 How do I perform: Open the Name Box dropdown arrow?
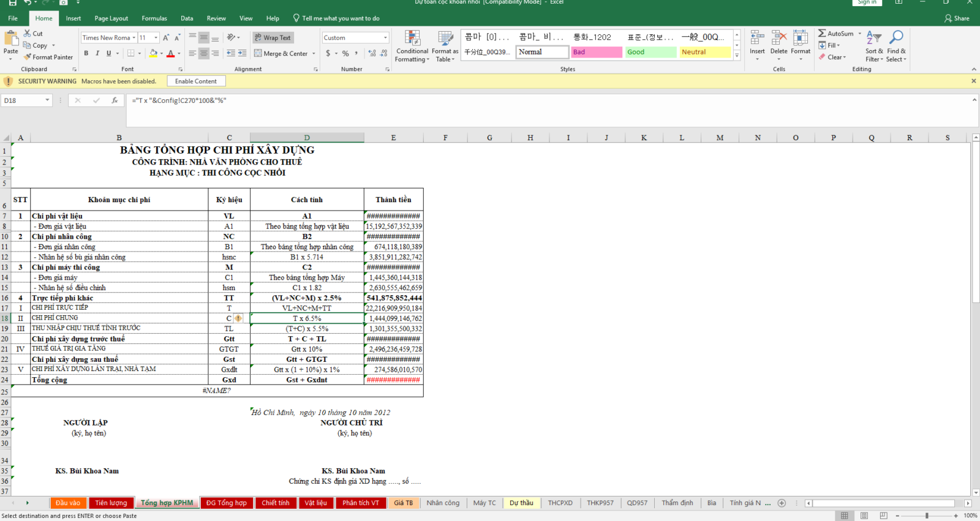pos(47,100)
